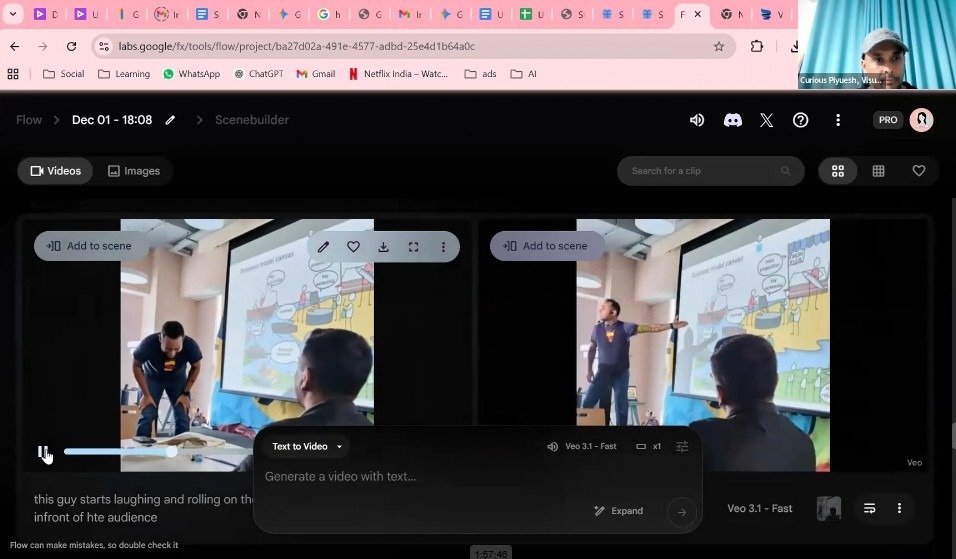Focus the Search for a clip field

pyautogui.click(x=710, y=171)
